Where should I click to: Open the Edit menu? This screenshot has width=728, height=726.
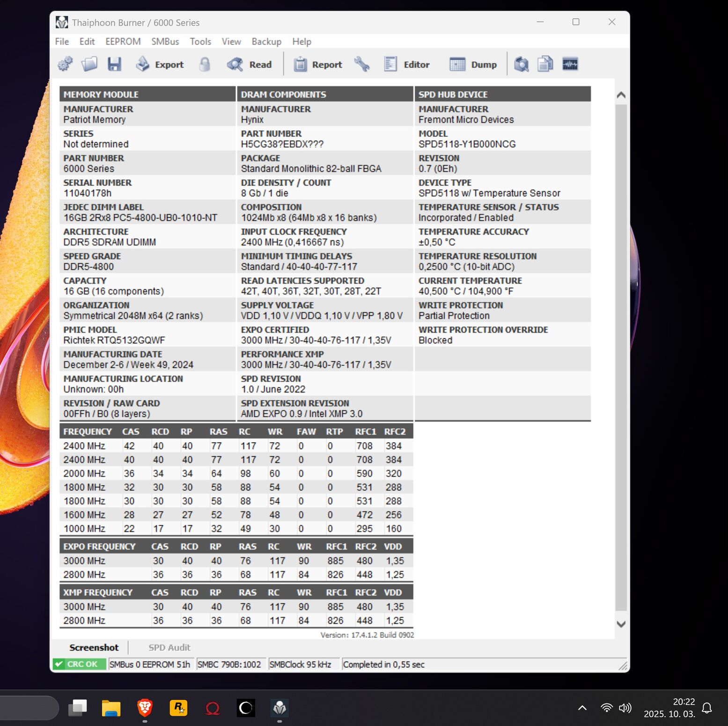click(87, 41)
